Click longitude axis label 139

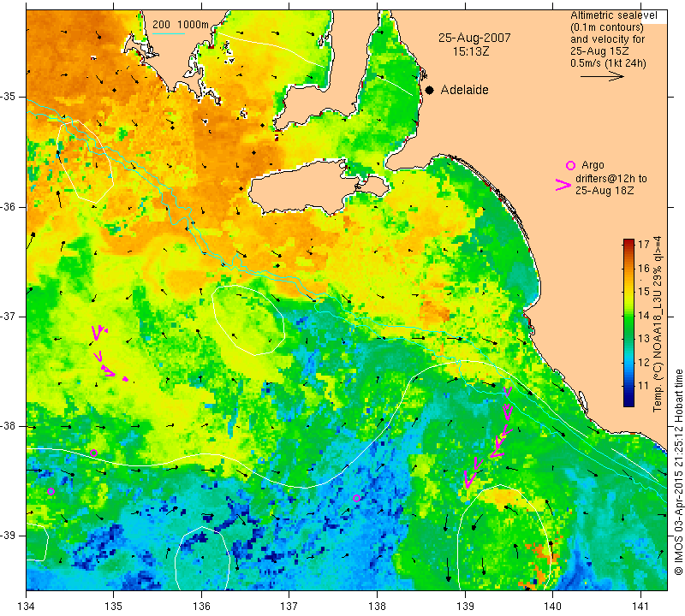point(465,607)
